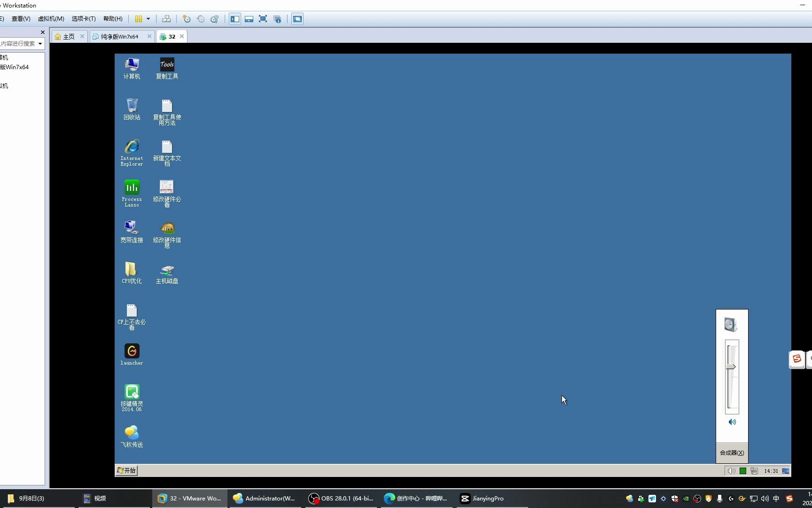The height and width of the screenshot is (508, 812).
Task: Click the VMware take snapshot toolbar icon
Action: (187, 19)
